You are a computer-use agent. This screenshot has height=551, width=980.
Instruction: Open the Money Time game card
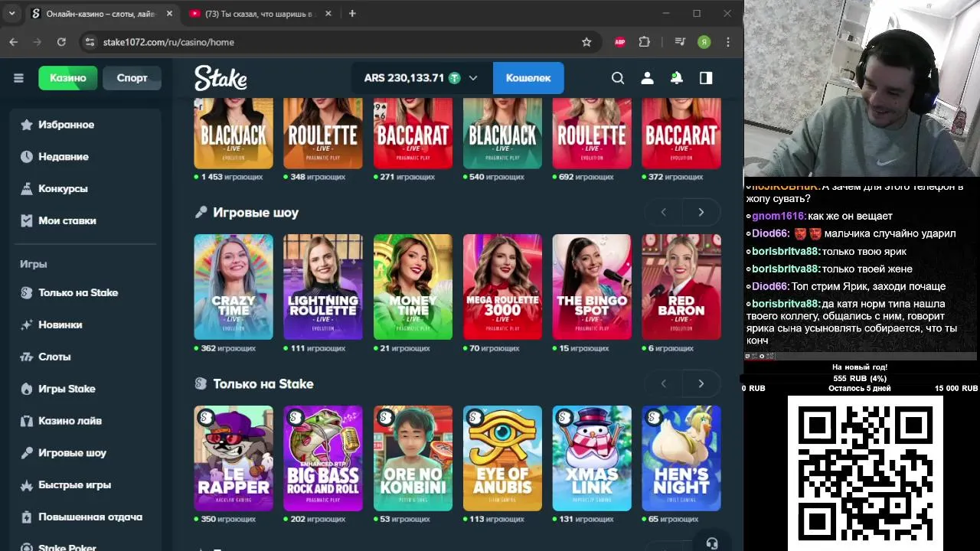[413, 287]
